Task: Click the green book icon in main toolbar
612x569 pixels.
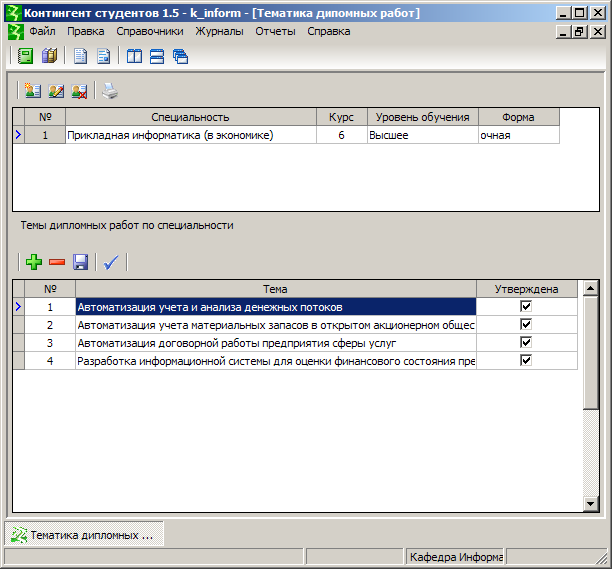Action: (x=25, y=56)
